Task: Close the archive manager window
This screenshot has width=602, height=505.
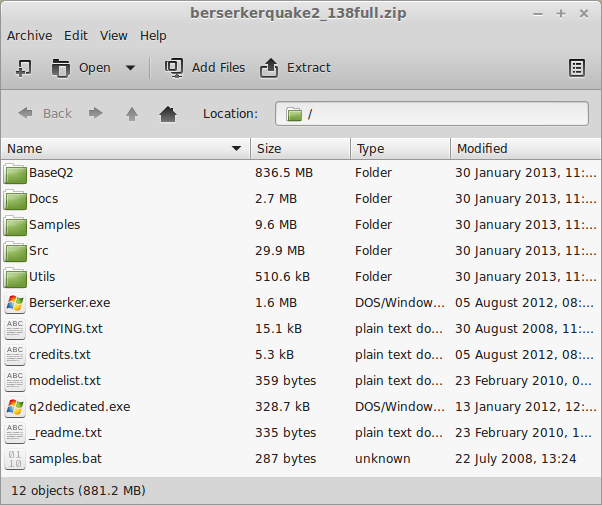Action: 584,14
